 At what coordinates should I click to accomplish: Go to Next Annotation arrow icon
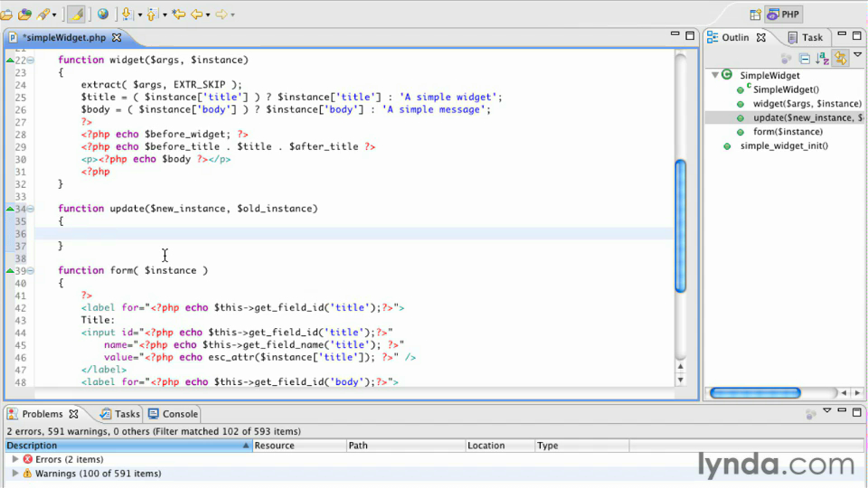coord(127,14)
